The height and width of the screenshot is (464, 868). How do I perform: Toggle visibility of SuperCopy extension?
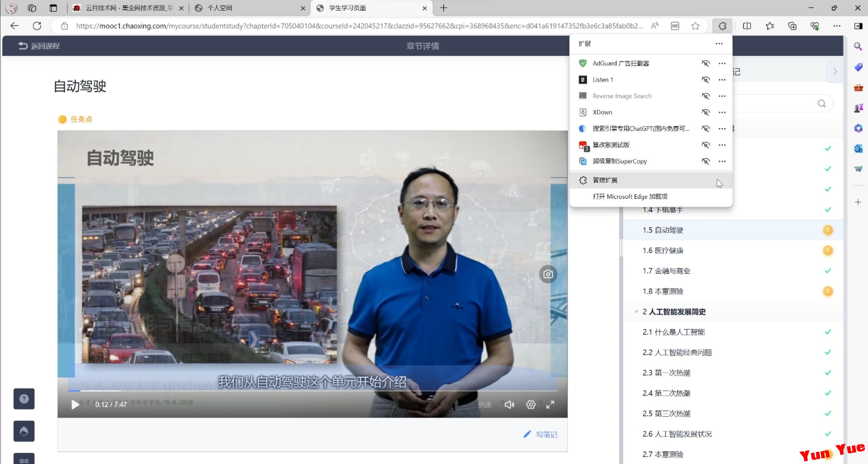point(705,161)
